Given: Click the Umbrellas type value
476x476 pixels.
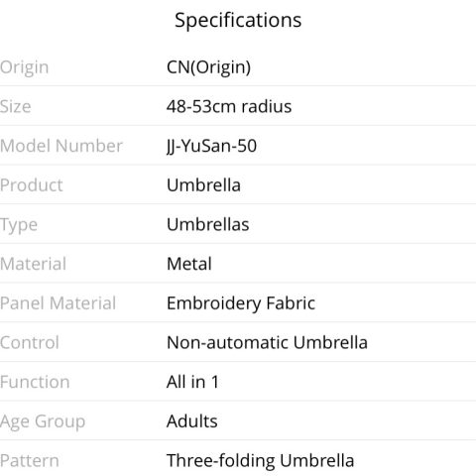Looking at the screenshot, I should [208, 224].
